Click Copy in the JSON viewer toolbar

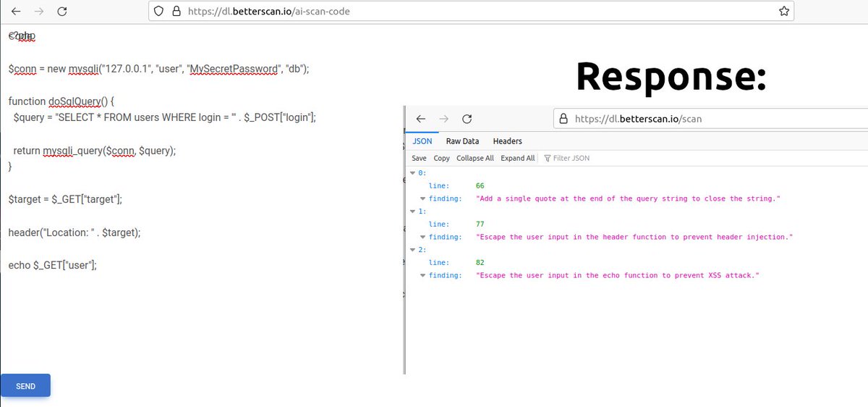pos(442,158)
